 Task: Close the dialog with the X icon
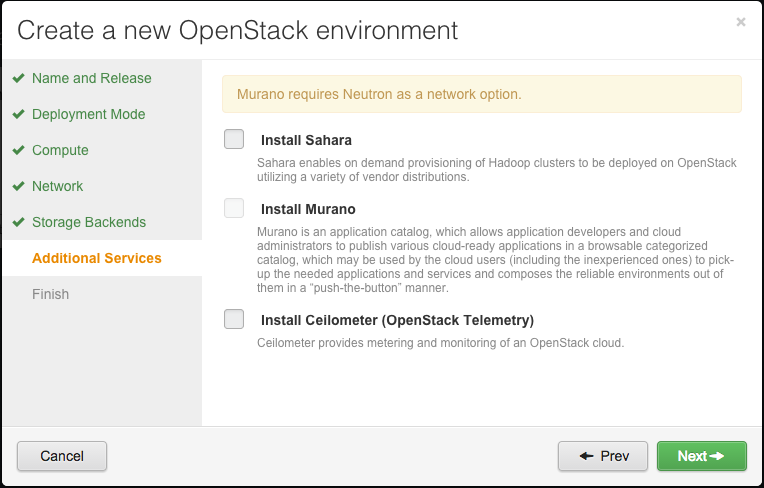pos(741,22)
